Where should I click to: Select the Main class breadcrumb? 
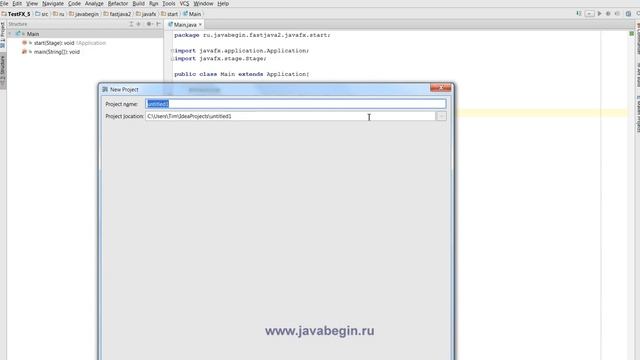click(x=192, y=14)
